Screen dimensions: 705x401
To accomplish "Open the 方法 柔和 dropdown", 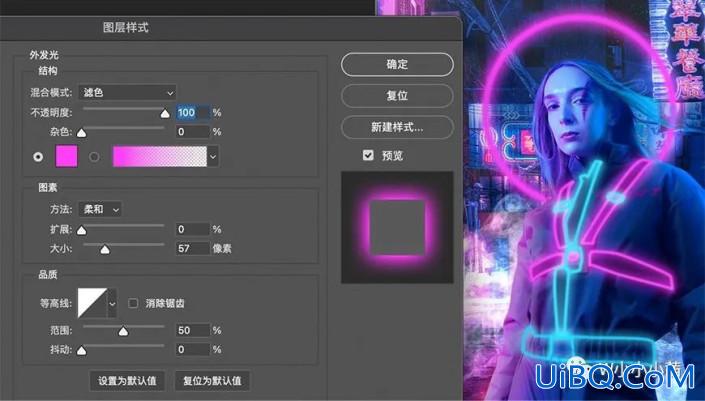I will pos(100,209).
